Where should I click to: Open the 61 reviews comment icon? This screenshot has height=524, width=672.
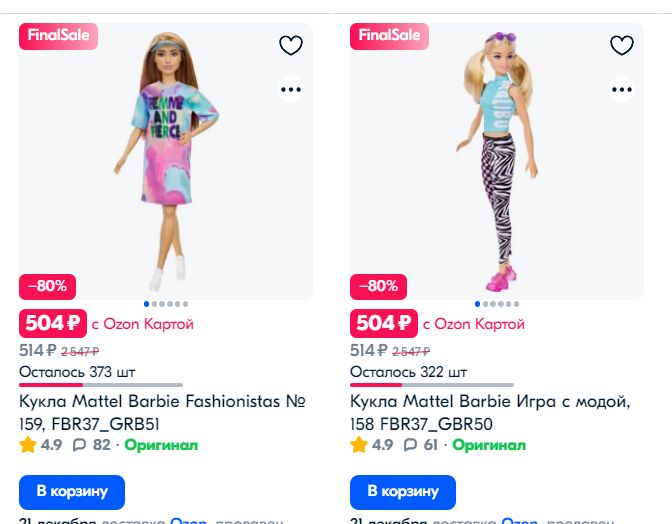[x=411, y=445]
